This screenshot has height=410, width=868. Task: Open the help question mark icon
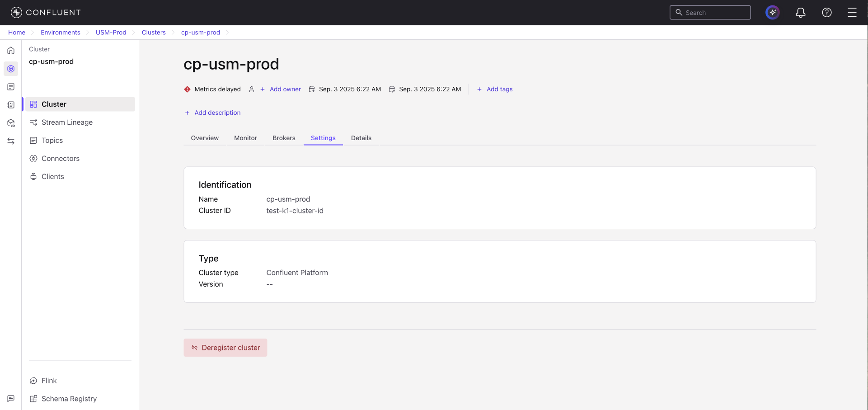[827, 13]
